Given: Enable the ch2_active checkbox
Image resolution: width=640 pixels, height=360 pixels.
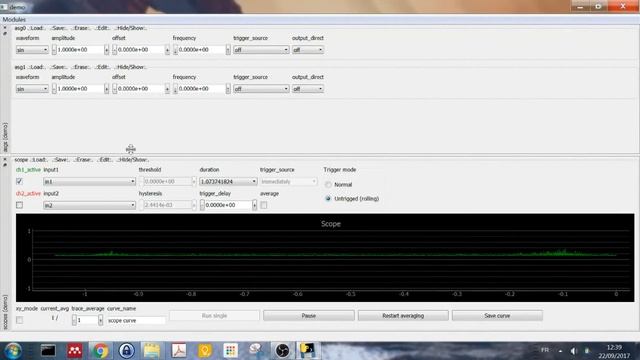Looking at the screenshot, I should pyautogui.click(x=19, y=205).
